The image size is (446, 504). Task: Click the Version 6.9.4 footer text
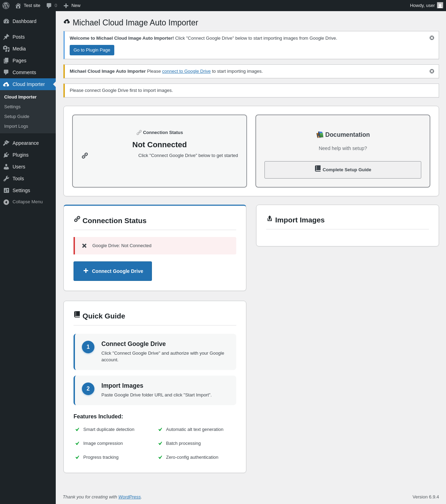426,497
